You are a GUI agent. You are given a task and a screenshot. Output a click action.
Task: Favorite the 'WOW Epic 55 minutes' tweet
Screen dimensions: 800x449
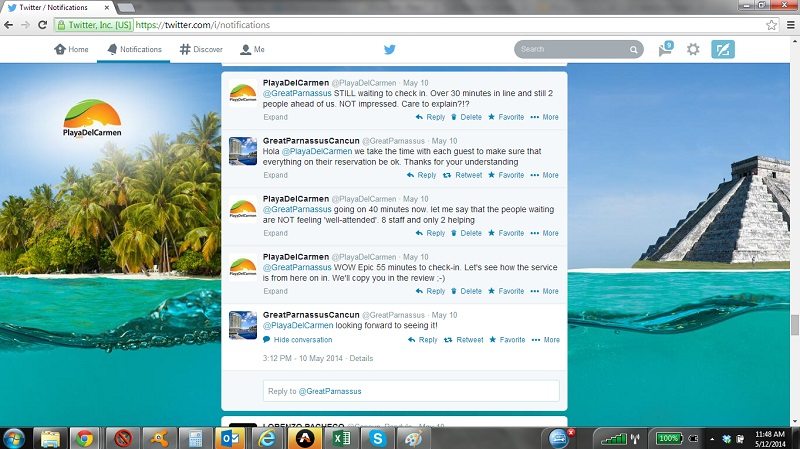point(506,291)
